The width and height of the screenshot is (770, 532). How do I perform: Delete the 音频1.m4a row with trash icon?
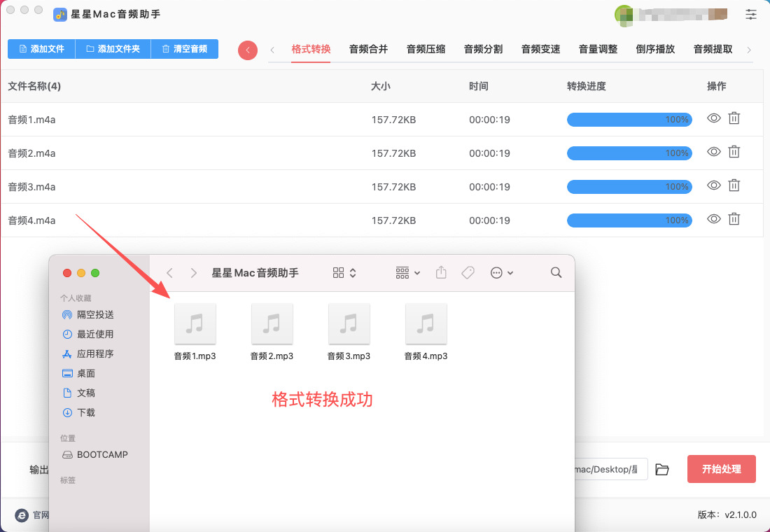click(x=734, y=119)
